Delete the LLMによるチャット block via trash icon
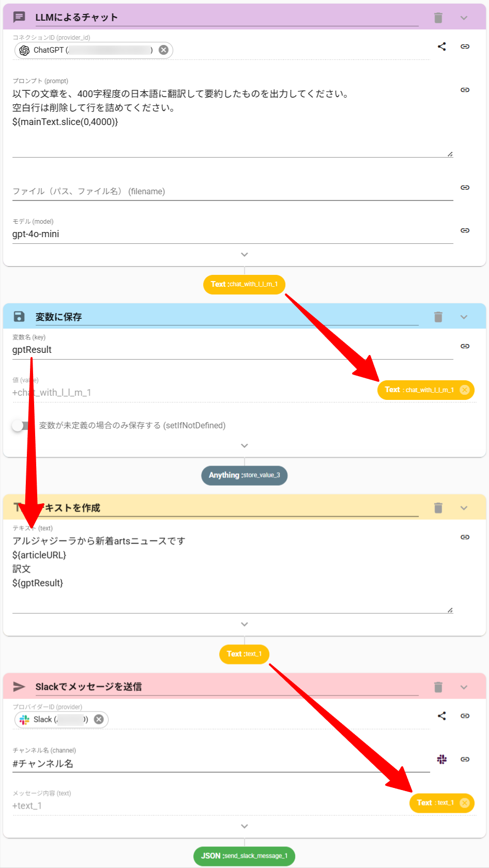This screenshot has width=489, height=868. click(438, 18)
